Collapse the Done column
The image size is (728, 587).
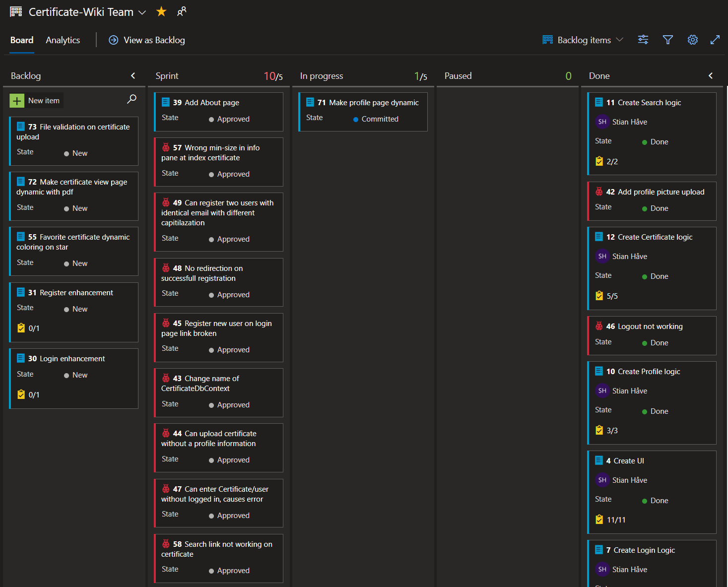point(711,75)
